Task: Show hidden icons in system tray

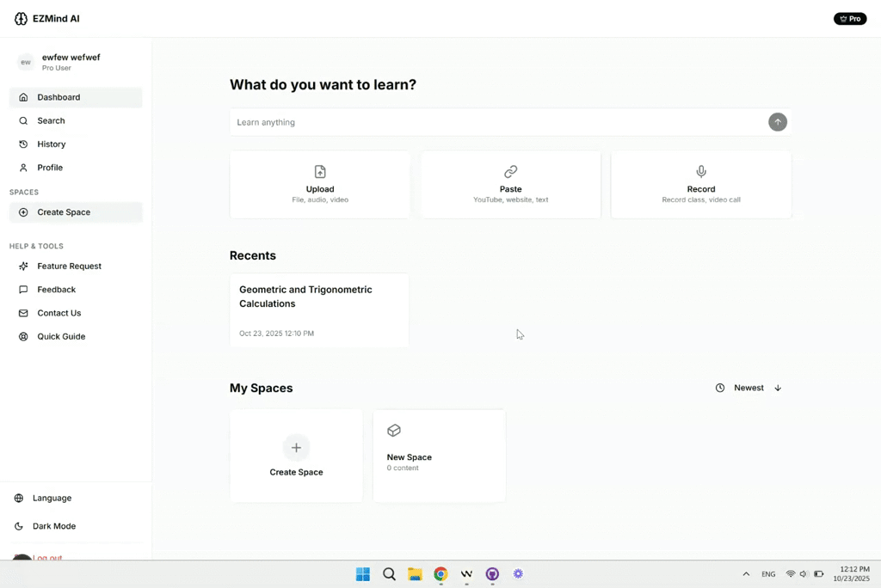Action: pos(746,574)
